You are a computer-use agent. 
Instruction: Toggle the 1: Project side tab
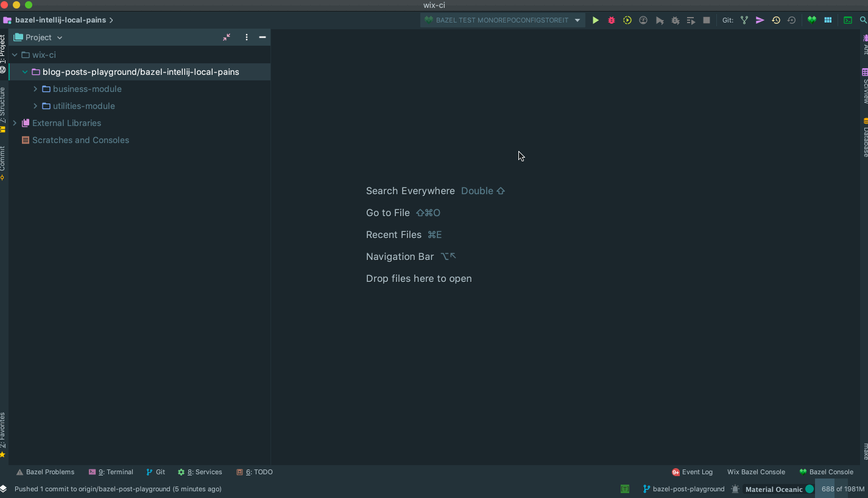3,54
